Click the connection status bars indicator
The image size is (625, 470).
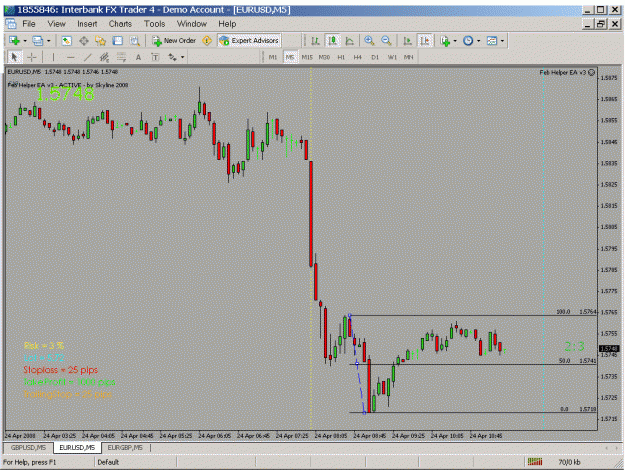[x=535, y=462]
